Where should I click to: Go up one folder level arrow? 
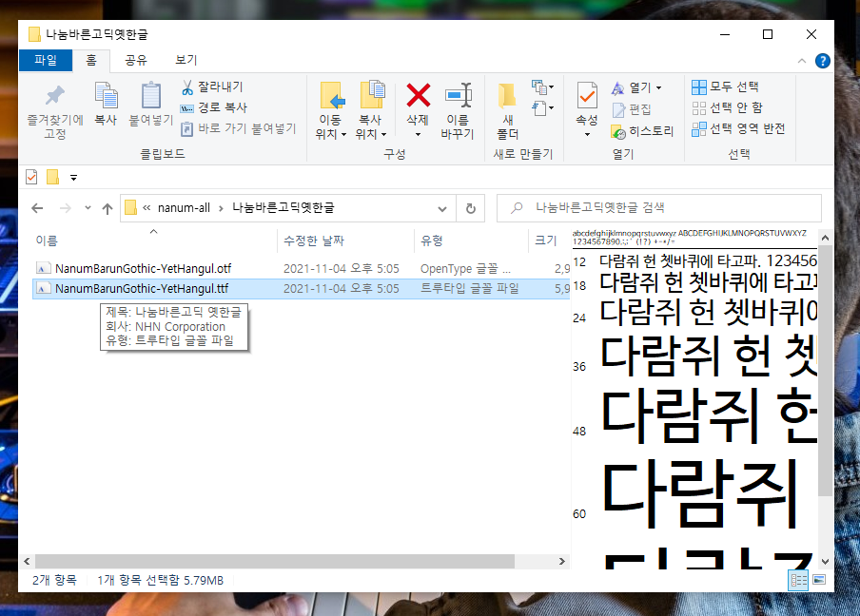[x=107, y=208]
